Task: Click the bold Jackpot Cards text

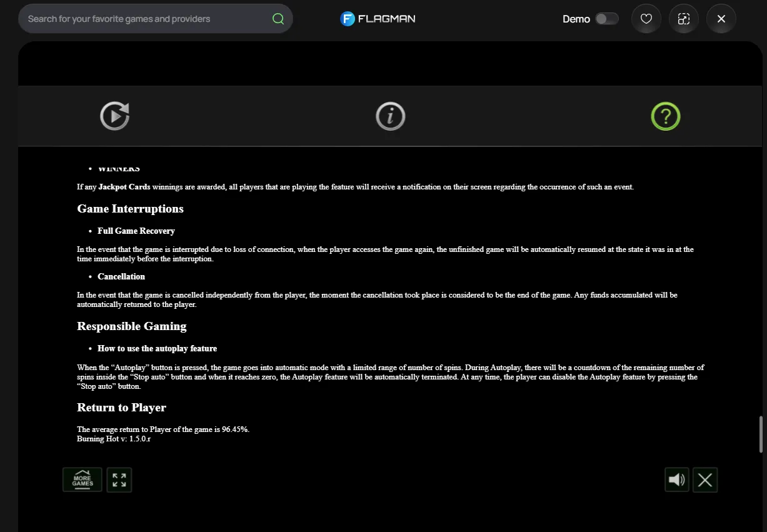Action: click(124, 187)
